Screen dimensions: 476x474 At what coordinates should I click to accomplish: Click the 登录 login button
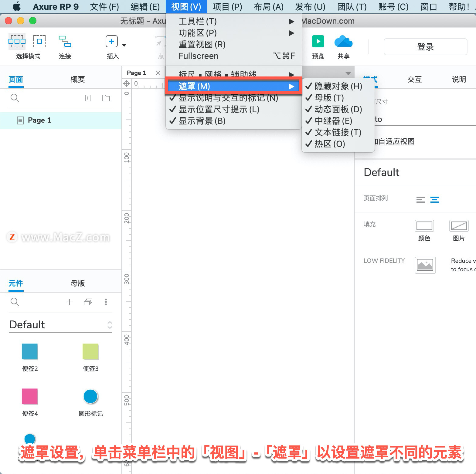click(x=425, y=47)
